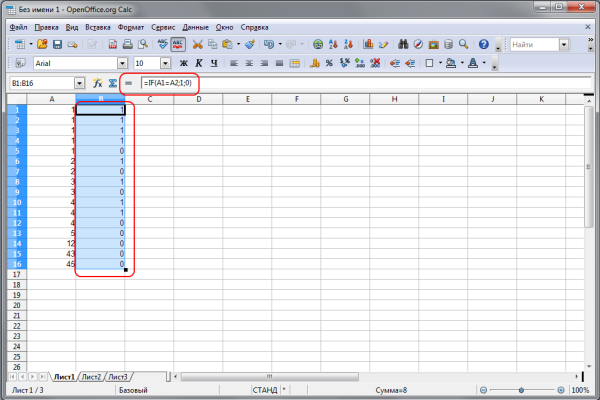Click the formula input line
The image size is (600, 400).
tap(366, 83)
